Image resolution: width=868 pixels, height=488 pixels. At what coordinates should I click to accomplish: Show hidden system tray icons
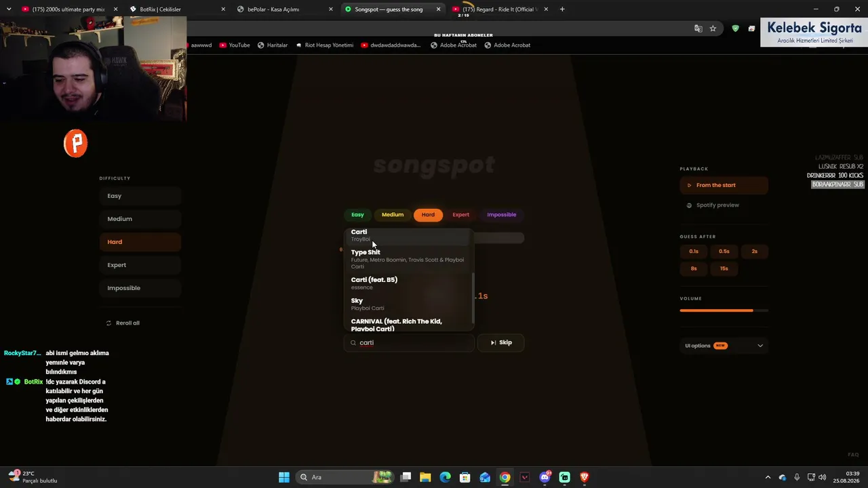(x=768, y=477)
